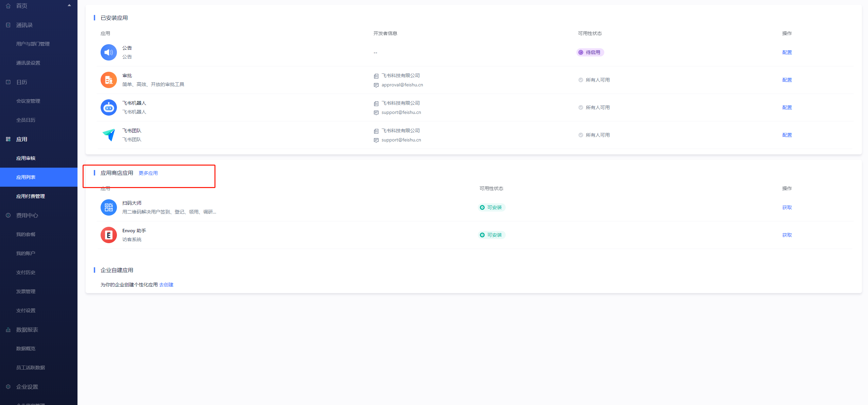
Task: Go to 用户与部门管理 page
Action: pos(33,44)
